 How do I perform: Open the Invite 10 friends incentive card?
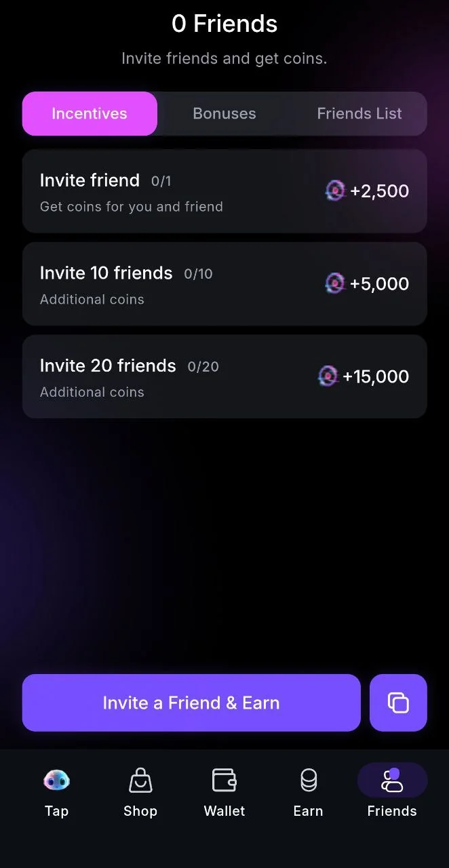tap(224, 283)
